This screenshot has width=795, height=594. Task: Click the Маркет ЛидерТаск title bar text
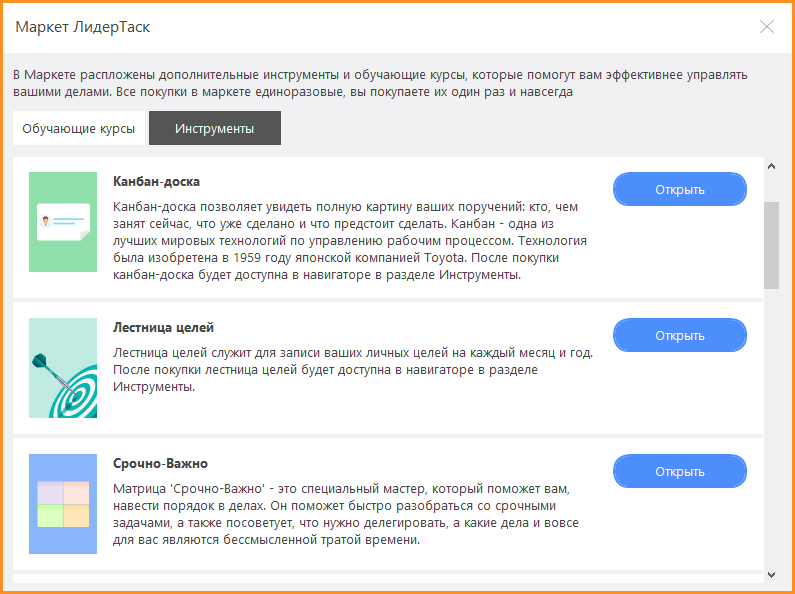(x=83, y=27)
